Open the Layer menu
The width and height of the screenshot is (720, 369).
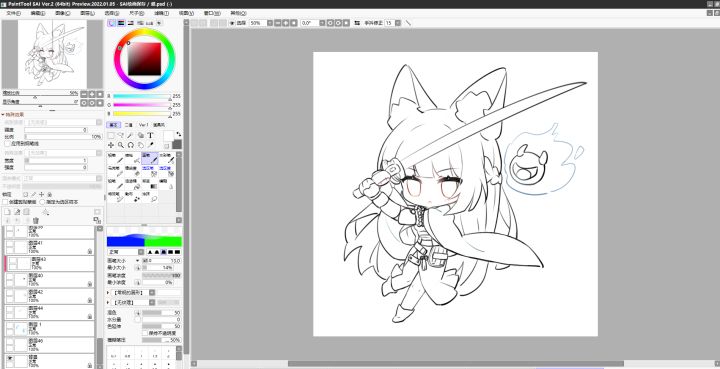(87, 13)
